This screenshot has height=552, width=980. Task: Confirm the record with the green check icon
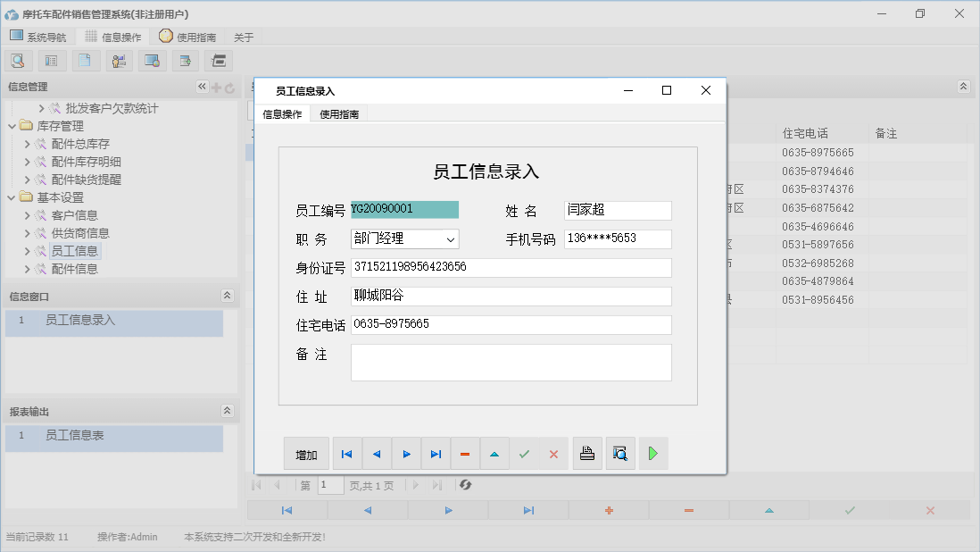[524, 454]
